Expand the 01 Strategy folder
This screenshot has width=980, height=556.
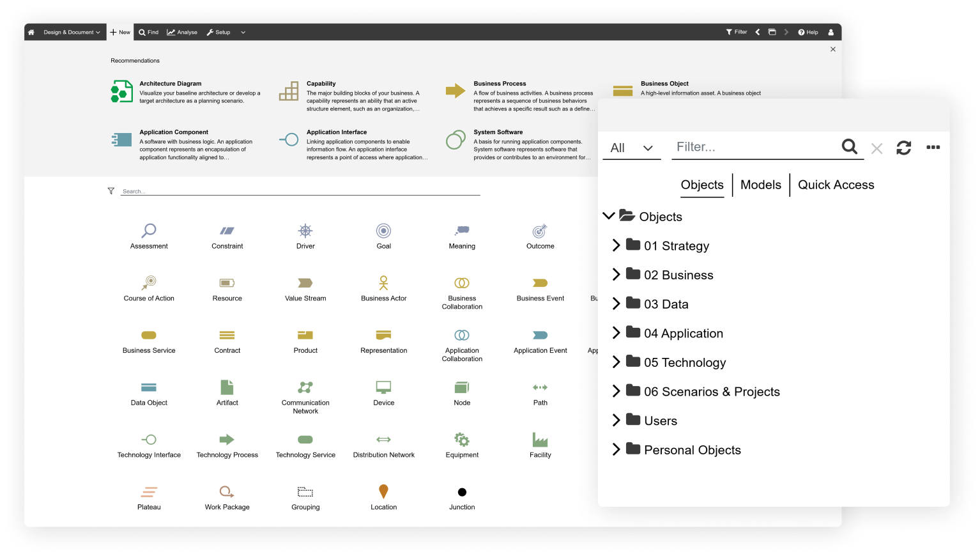pyautogui.click(x=616, y=245)
